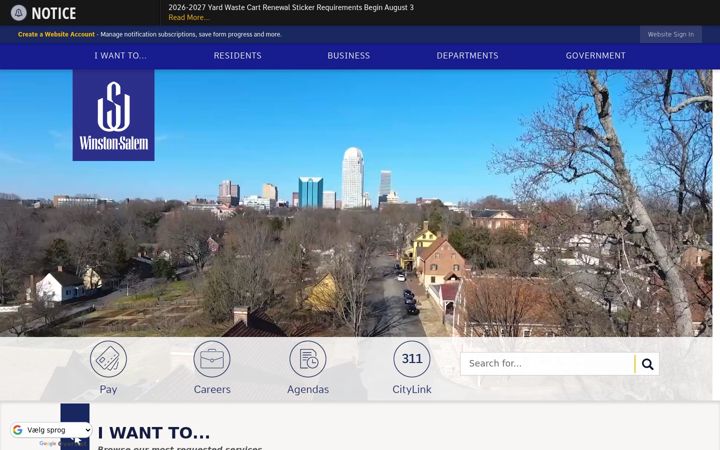Open the Agendas document icon

coord(308,359)
